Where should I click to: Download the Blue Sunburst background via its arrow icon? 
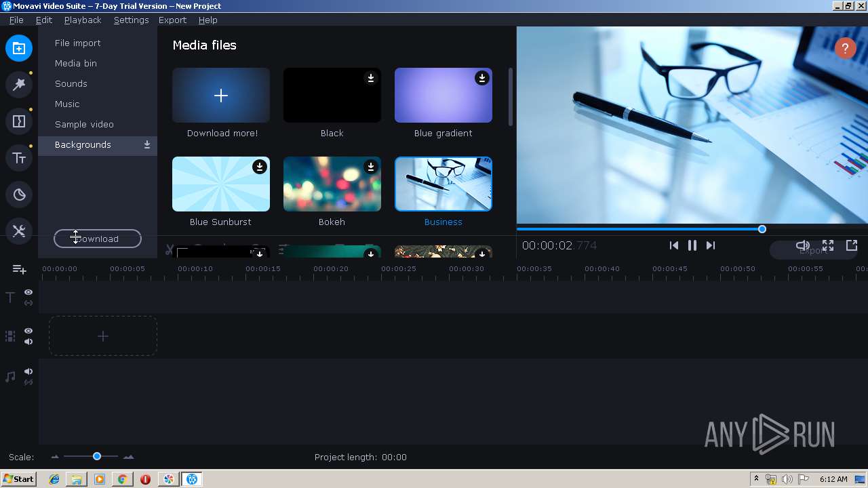tap(259, 167)
